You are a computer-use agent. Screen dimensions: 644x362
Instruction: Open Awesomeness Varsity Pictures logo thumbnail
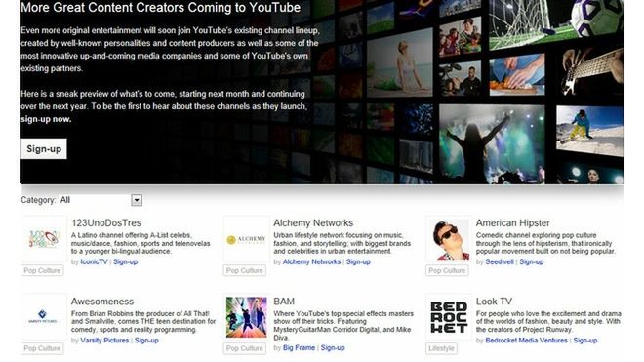point(44,317)
